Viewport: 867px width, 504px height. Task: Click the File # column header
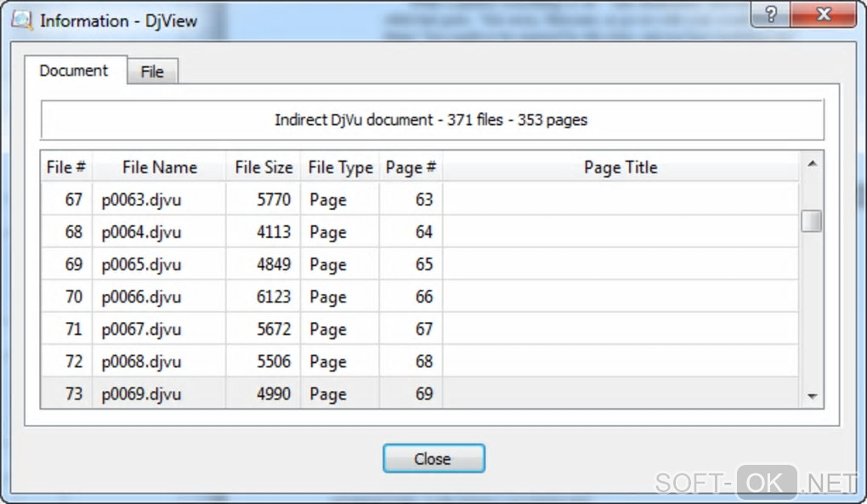(66, 167)
